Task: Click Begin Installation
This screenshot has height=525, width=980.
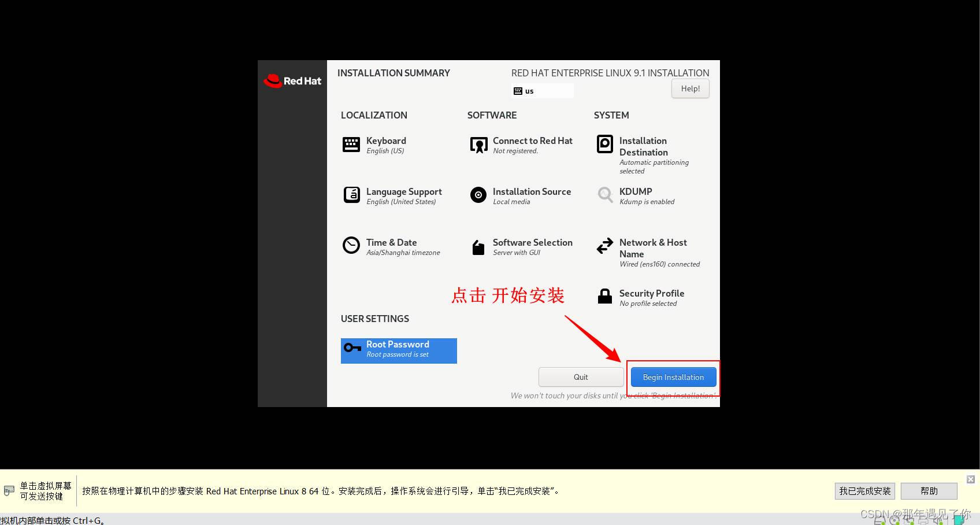Action: click(x=673, y=377)
